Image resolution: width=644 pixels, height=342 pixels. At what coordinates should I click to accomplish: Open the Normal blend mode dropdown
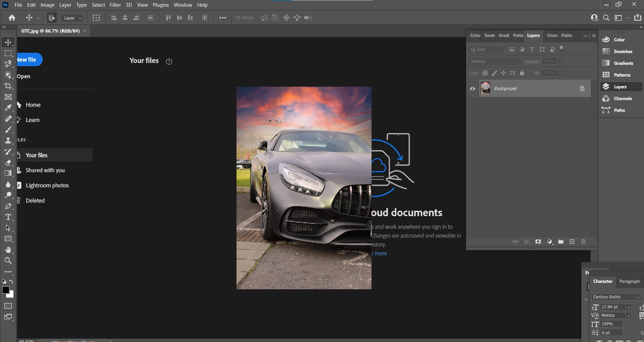tap(495, 61)
